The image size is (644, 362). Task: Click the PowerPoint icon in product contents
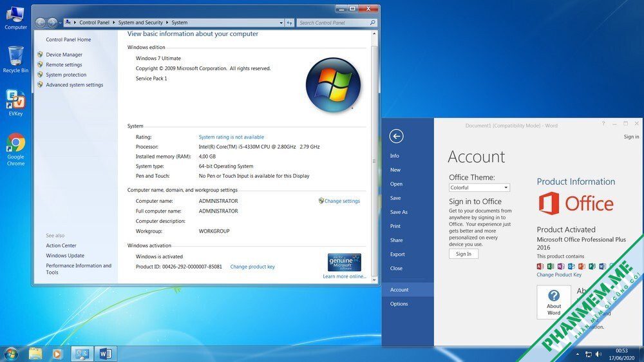click(582, 266)
